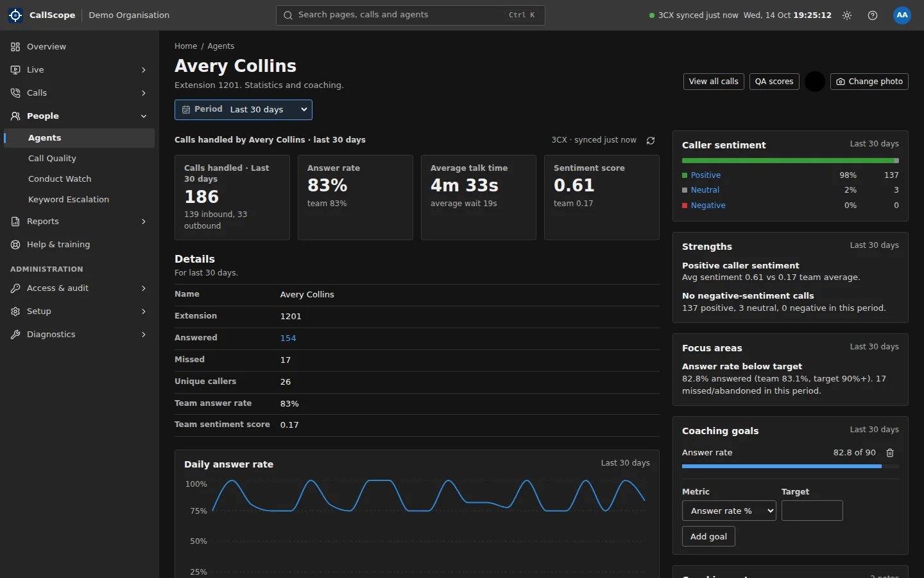Image resolution: width=924 pixels, height=578 pixels.
Task: Open Keyword Escalation in the sidebar
Action: point(80,200)
